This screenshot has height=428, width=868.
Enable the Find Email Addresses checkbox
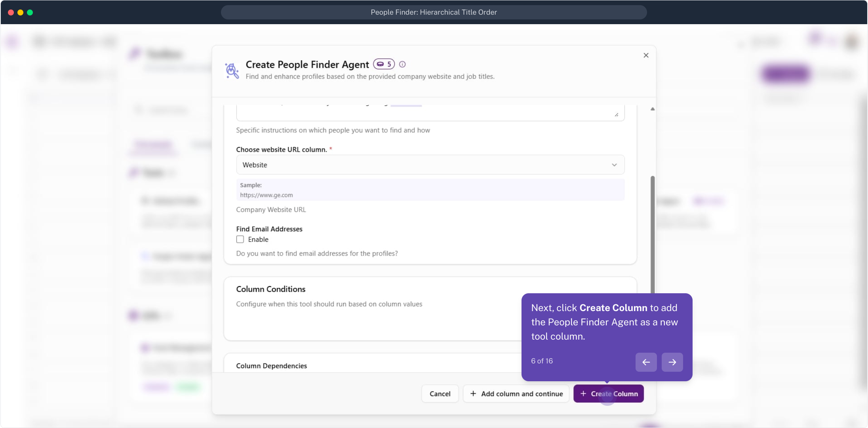[x=240, y=239]
